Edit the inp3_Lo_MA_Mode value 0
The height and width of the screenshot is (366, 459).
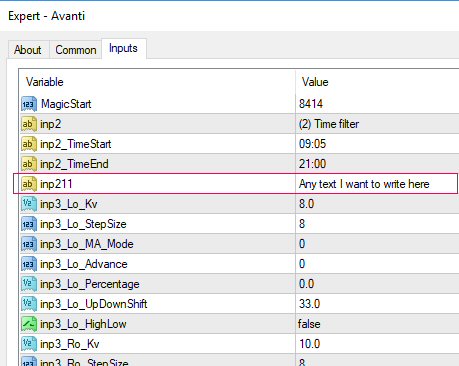tap(302, 244)
